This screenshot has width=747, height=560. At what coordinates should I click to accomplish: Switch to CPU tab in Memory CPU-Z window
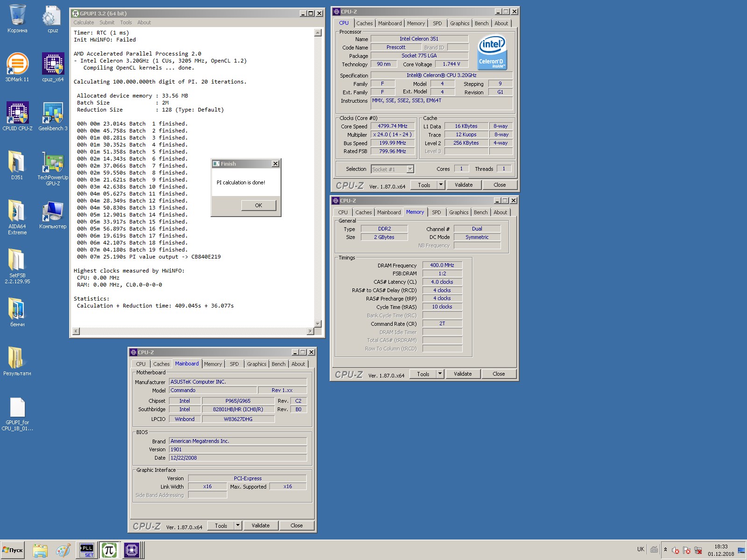[x=343, y=212]
